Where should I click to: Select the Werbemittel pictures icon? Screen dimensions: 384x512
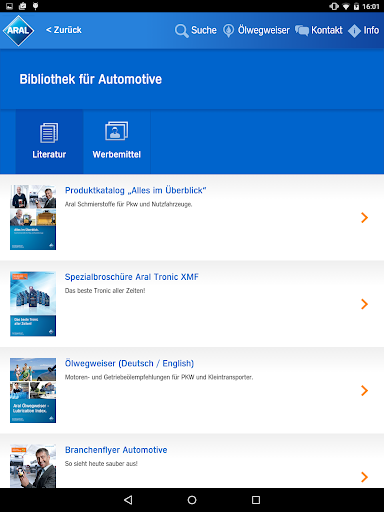116,131
